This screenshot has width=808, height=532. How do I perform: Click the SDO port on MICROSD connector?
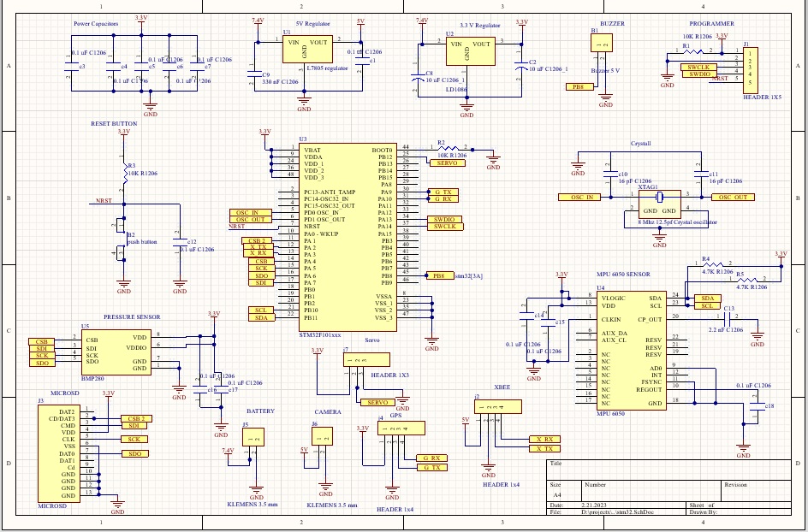point(135,453)
